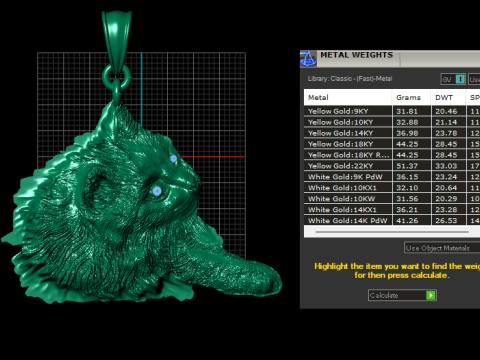This screenshot has width=480, height=360.
Task: Select the Yellow Gold:18KY R... row
Action: coord(392,155)
